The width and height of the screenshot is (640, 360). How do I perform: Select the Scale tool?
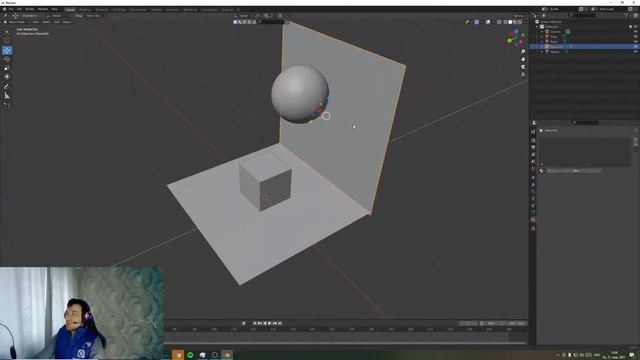7,68
